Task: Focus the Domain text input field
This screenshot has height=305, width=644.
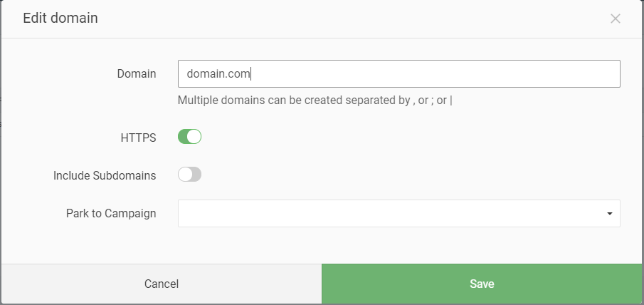Action: (x=398, y=73)
